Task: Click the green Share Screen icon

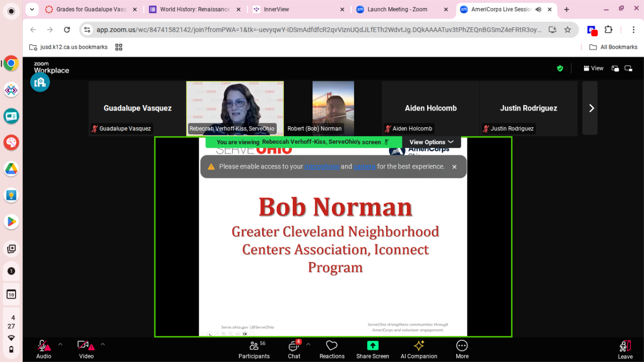Action: [372, 345]
